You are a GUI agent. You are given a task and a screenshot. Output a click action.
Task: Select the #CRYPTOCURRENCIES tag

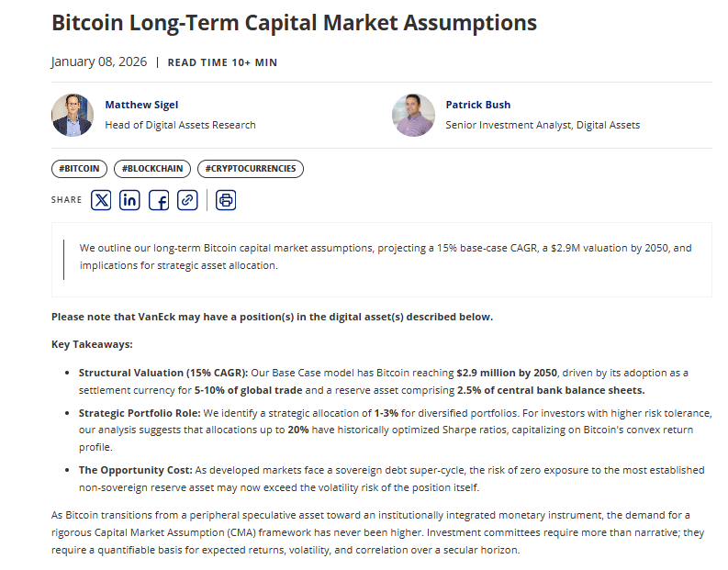[x=250, y=169]
